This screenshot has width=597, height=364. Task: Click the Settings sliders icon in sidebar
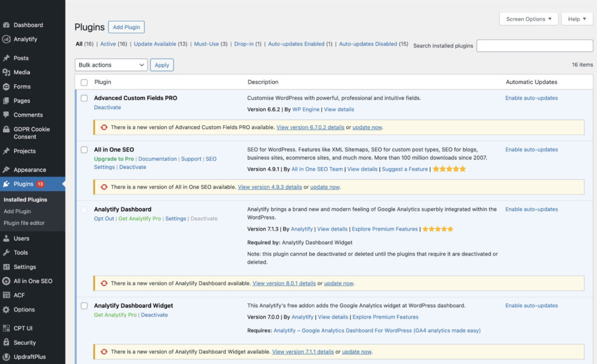tap(6, 267)
